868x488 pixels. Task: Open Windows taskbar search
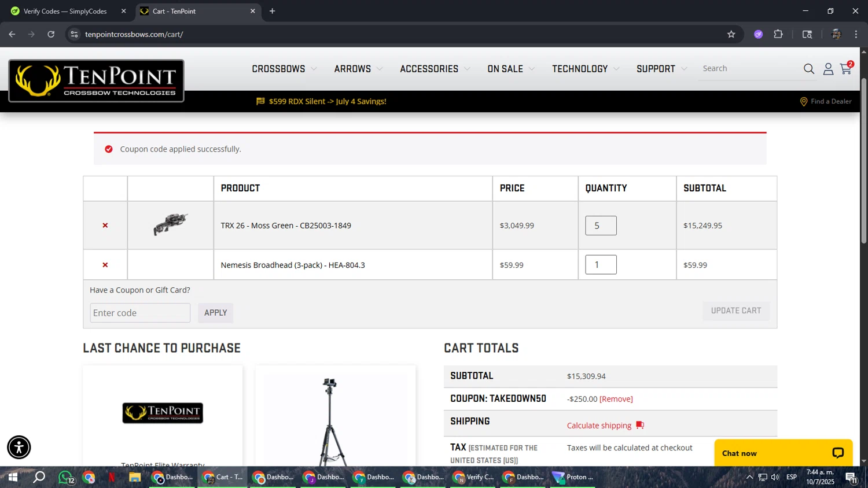click(x=39, y=477)
